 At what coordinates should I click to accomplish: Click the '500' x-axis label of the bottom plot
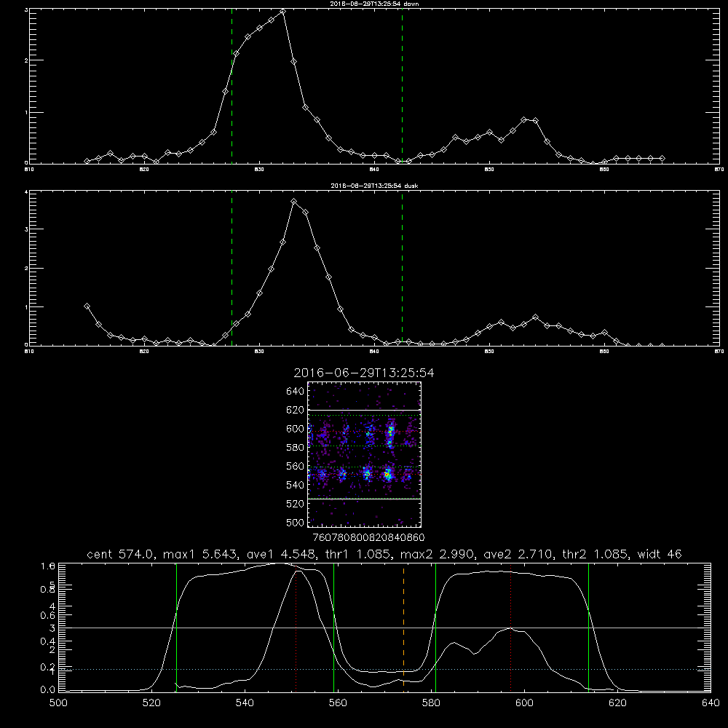[x=58, y=703]
